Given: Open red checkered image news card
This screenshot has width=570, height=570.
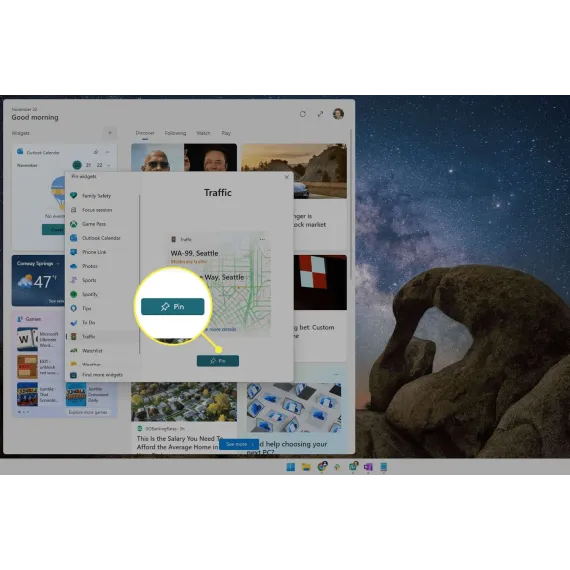Looking at the screenshot, I should (x=320, y=282).
